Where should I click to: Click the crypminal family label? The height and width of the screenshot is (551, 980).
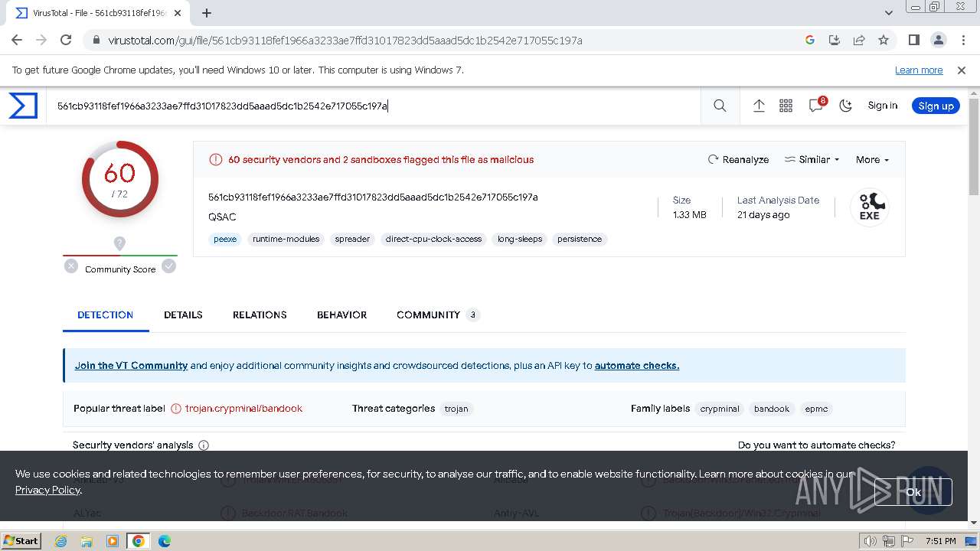(720, 409)
